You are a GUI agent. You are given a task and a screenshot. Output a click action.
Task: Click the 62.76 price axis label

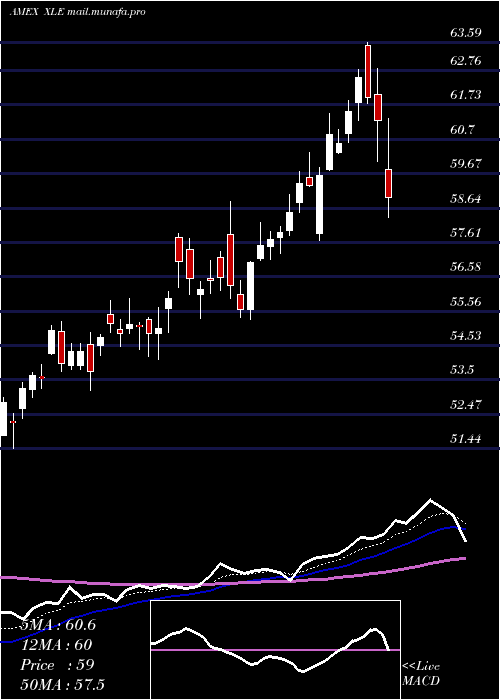(466, 60)
